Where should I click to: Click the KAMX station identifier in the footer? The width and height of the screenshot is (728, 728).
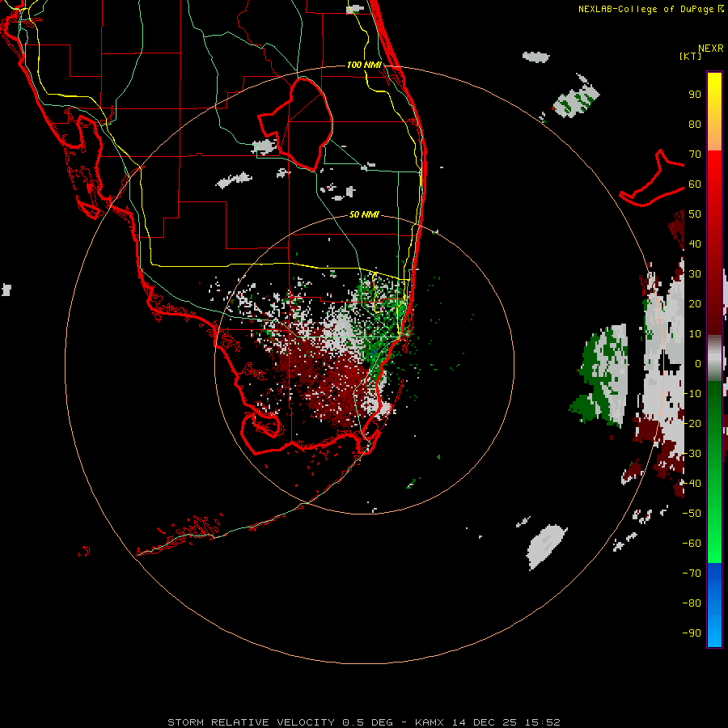click(430, 722)
